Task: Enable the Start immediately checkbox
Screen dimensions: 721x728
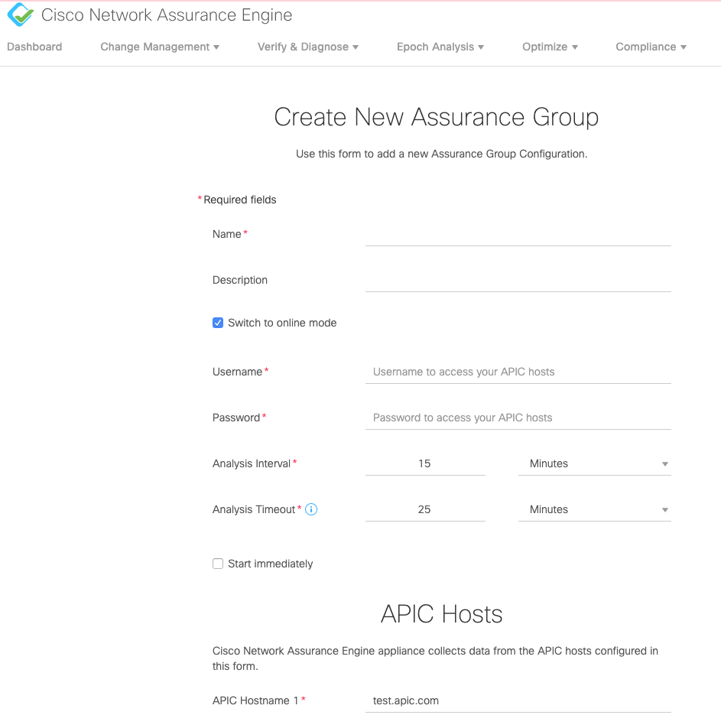Action: click(218, 563)
